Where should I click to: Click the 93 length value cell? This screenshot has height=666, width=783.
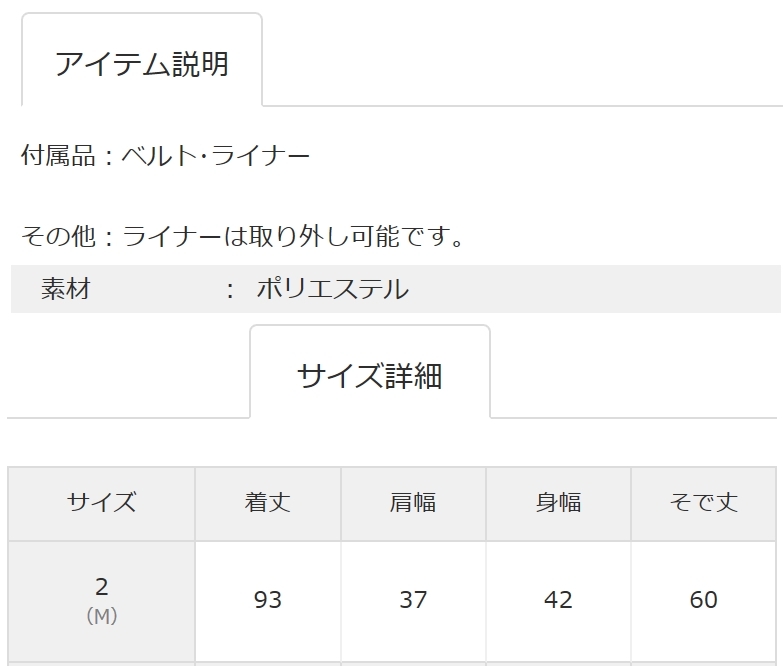(x=267, y=600)
